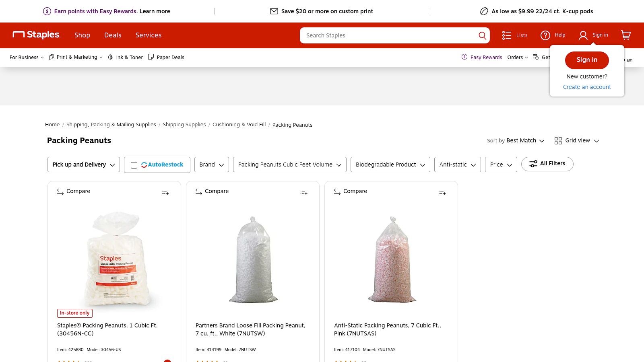
Task: Click Compare arrows icon on Anti-Static card
Action: click(x=337, y=192)
